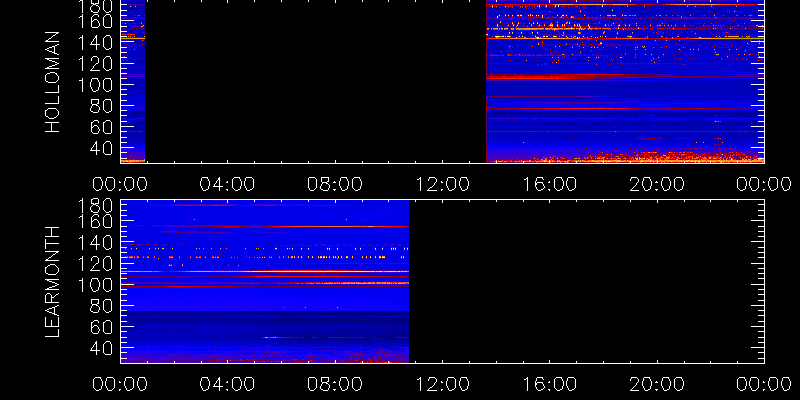Select the 60 tick label on HOLLOMAN axis
The height and width of the screenshot is (400, 800).
(103, 127)
